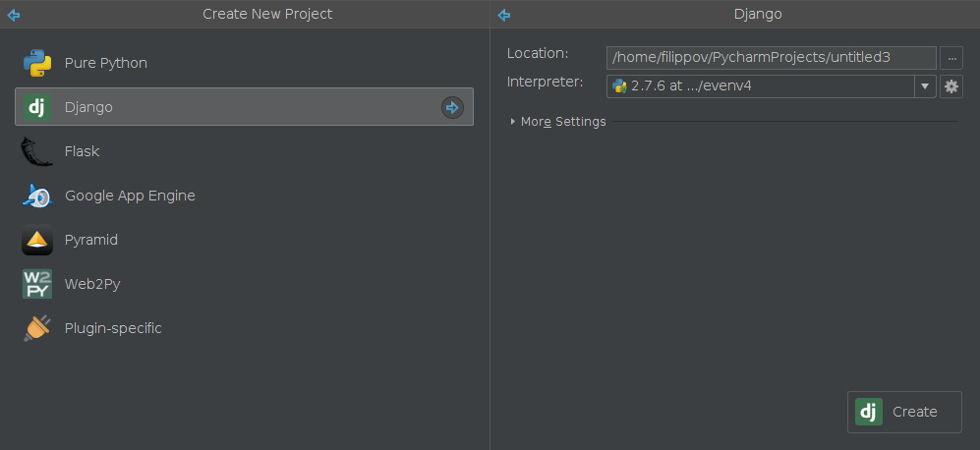Viewport: 980px width, 450px height.
Task: Click forward arrow on Django row
Action: (x=452, y=107)
